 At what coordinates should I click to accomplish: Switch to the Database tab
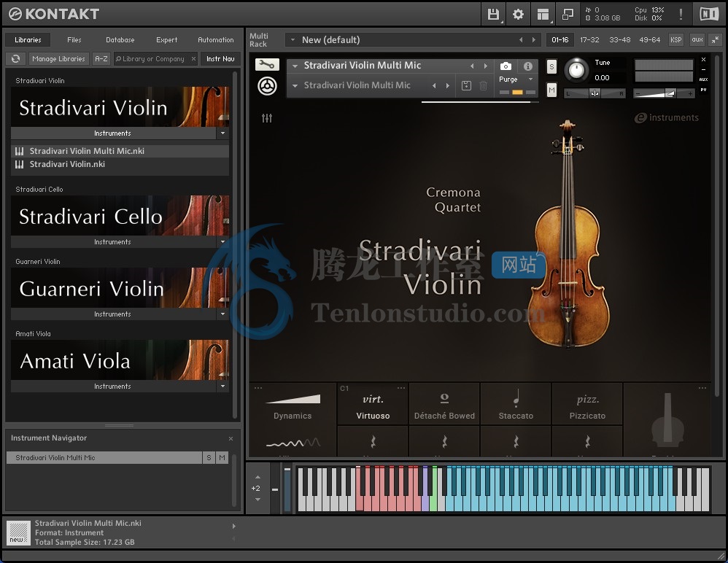tap(120, 40)
